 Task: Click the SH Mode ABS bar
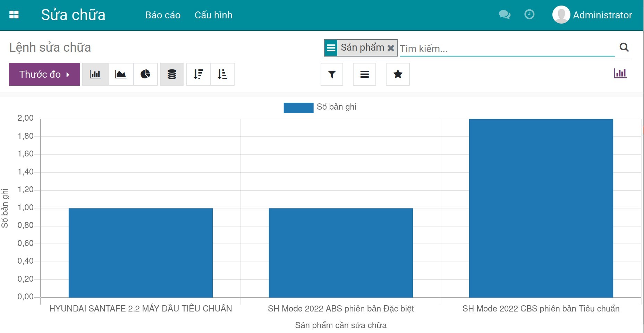(341, 253)
